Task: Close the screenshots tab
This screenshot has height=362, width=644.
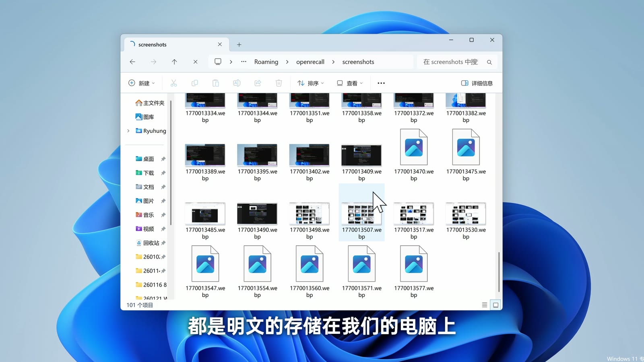Action: (x=220, y=44)
